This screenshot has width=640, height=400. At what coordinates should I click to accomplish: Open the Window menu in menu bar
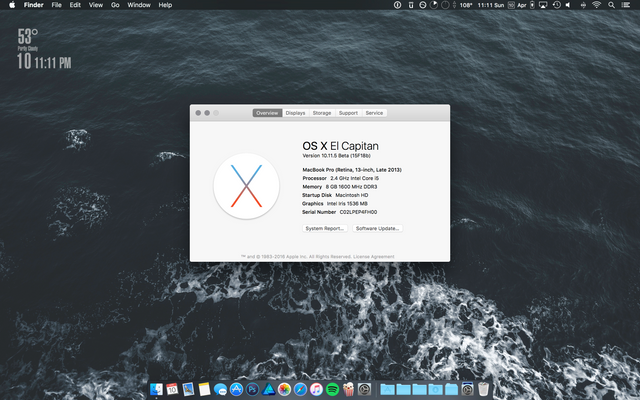[x=139, y=5]
